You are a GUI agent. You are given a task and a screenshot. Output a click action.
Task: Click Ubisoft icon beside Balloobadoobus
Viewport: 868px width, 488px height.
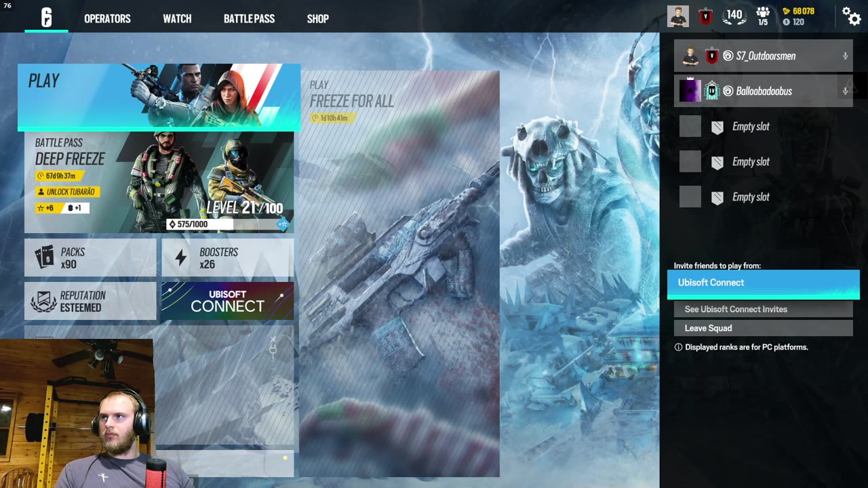pos(728,91)
